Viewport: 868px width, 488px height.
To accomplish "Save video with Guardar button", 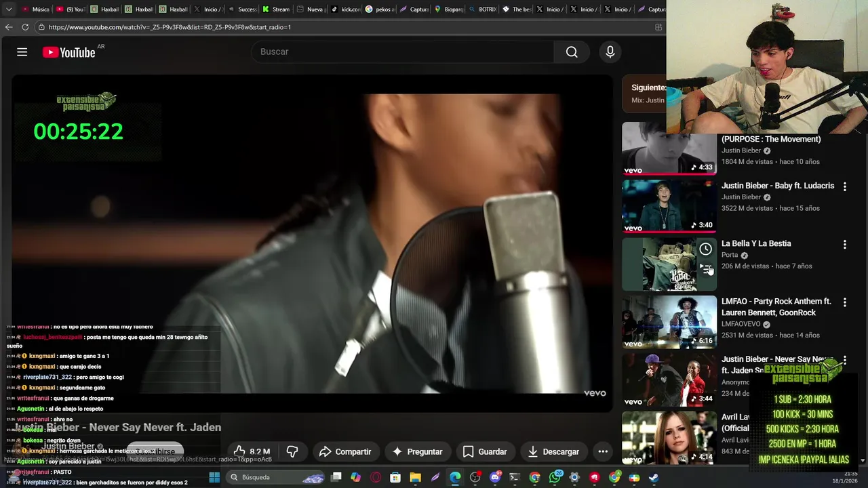I will tap(484, 451).
